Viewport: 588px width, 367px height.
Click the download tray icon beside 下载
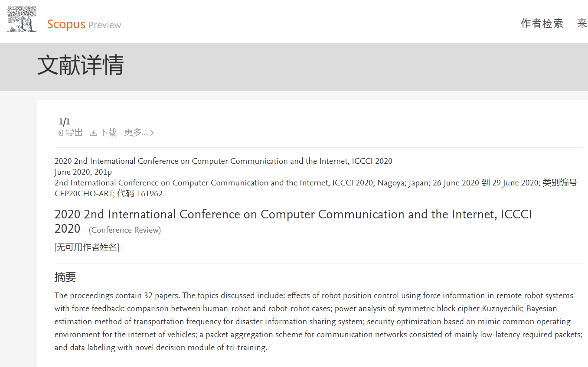(x=94, y=133)
